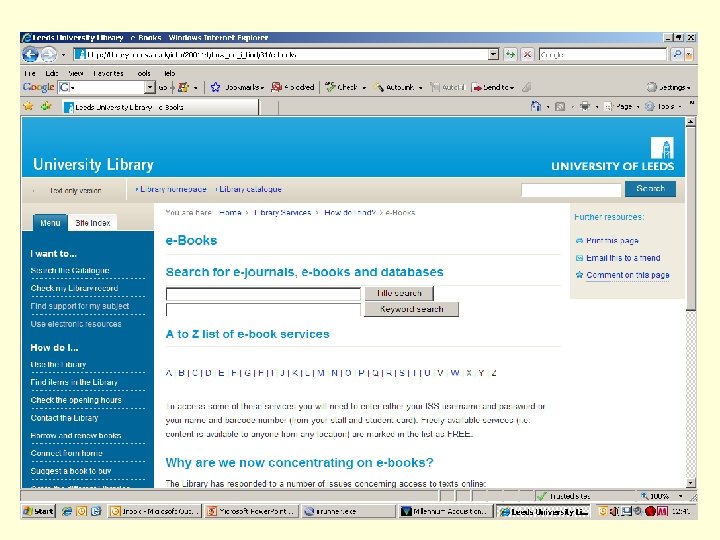Click the scroll down arrow of the page scrollbar
Image resolution: width=720 pixels, height=540 pixels.
690,483
